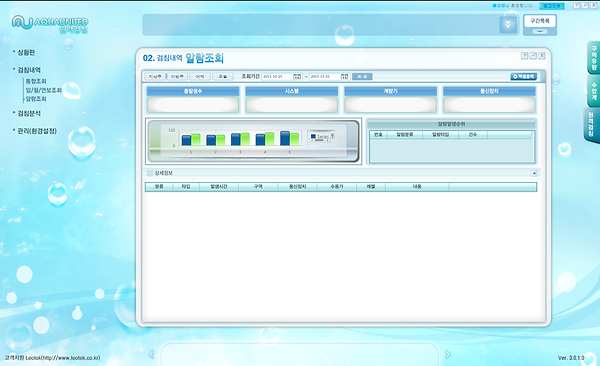The height and width of the screenshot is (366, 600).
Task: Minimize the 알람조회 panel
Action: [x=533, y=56]
